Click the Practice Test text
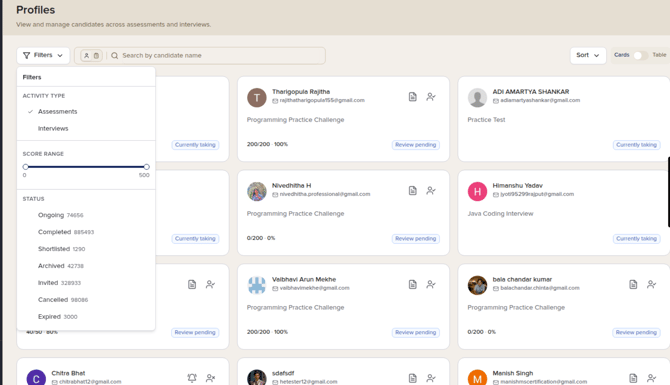Screen dimensions: 670x385 486,120
